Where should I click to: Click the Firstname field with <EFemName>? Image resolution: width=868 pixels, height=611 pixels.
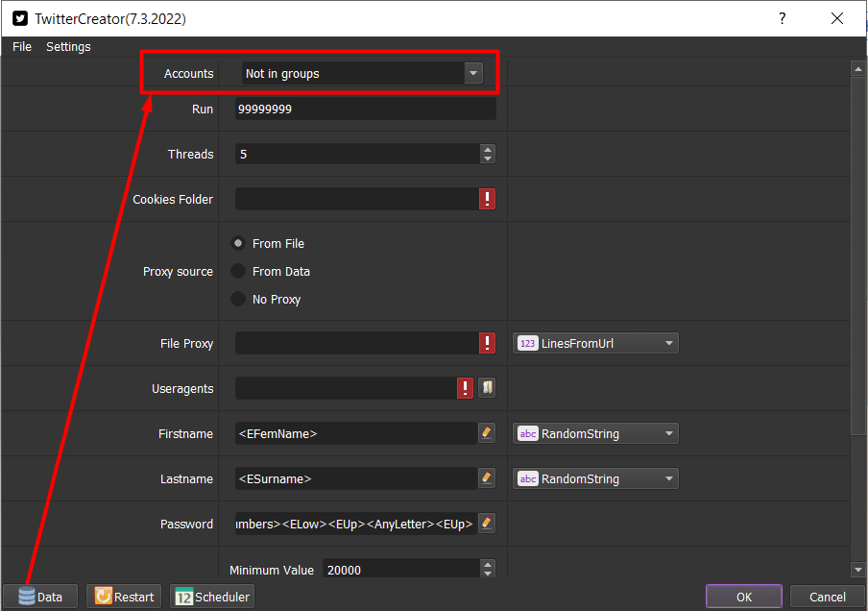click(x=356, y=433)
